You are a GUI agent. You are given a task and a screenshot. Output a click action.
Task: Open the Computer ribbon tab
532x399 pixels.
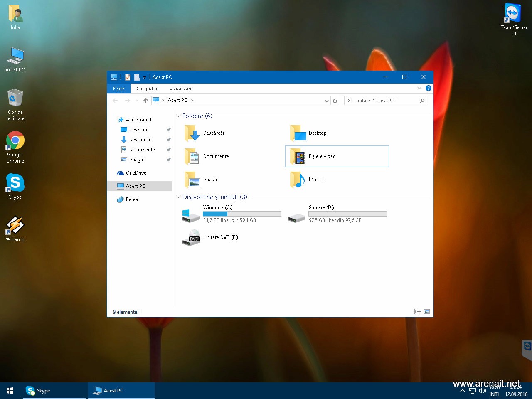[147, 89]
